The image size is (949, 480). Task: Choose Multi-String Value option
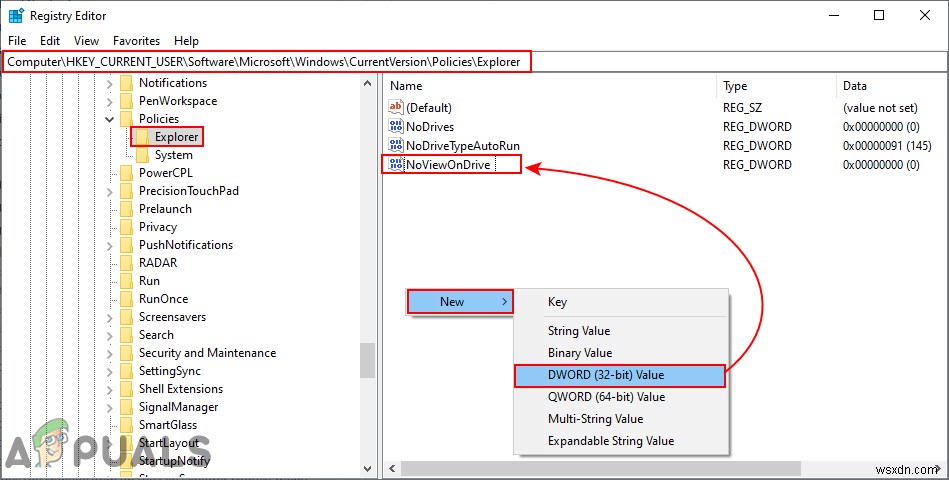621,419
